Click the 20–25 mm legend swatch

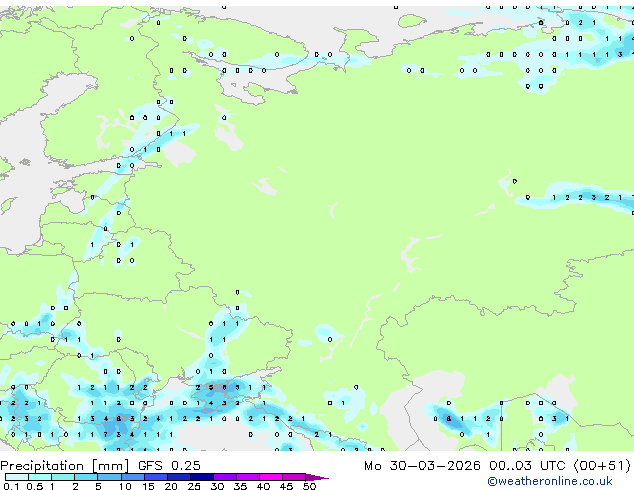tap(179, 477)
